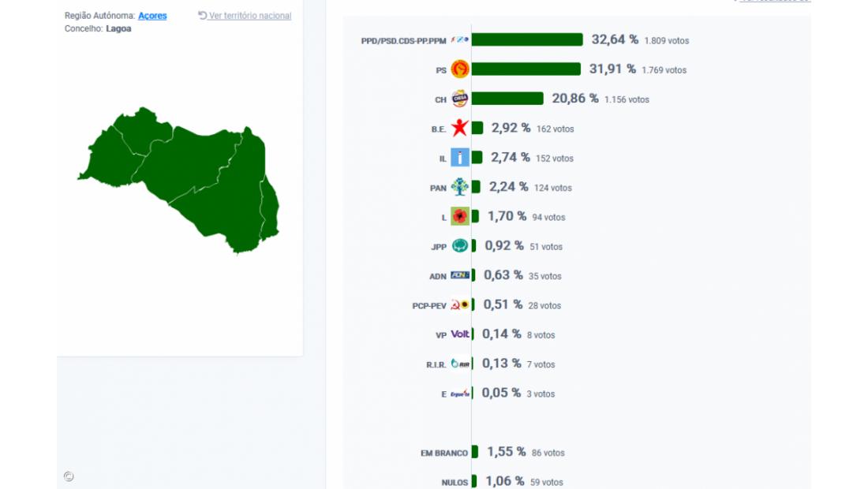Click the Volt party logo

(460, 334)
